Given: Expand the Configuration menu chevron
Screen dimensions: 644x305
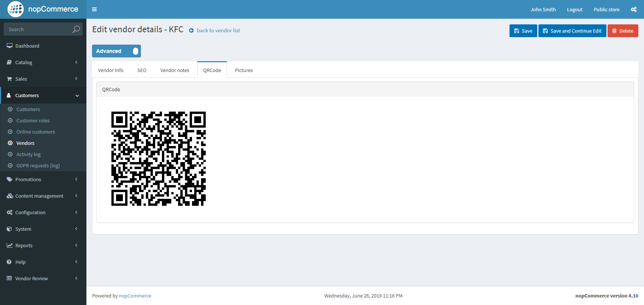Looking at the screenshot, I should coord(76,212).
